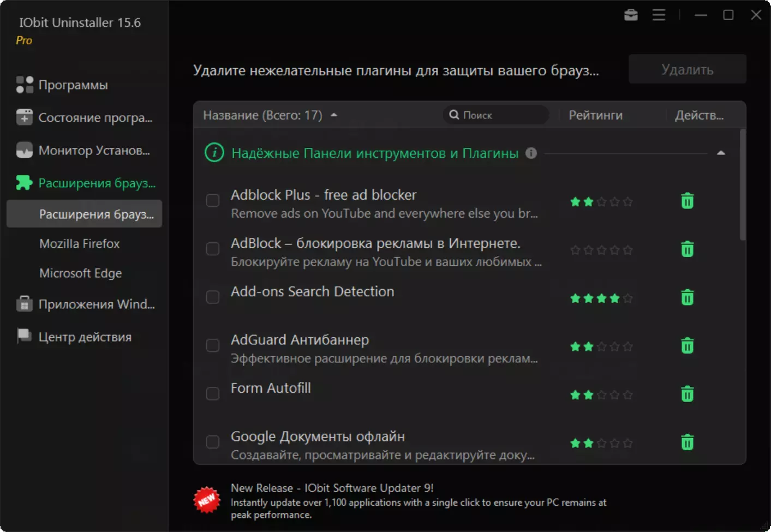Click the AdGuard Антибаннер title

300,340
